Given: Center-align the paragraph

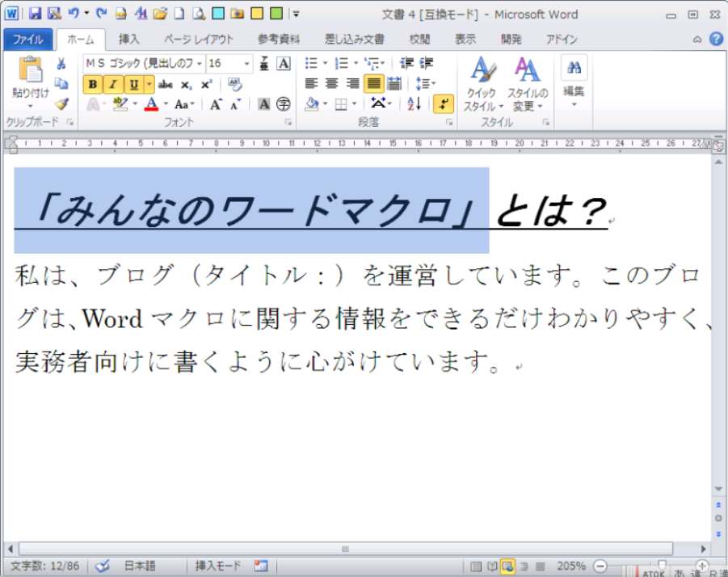Looking at the screenshot, I should coord(331,83).
